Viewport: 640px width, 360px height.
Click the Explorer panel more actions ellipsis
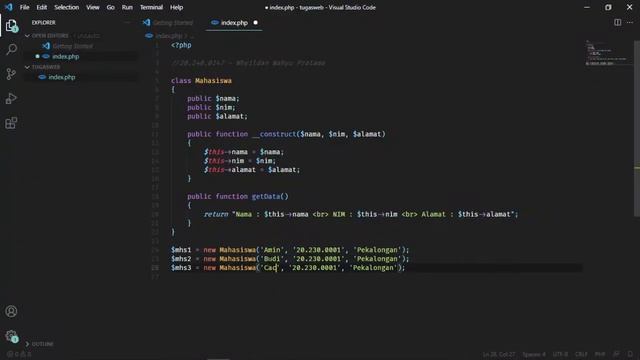127,22
